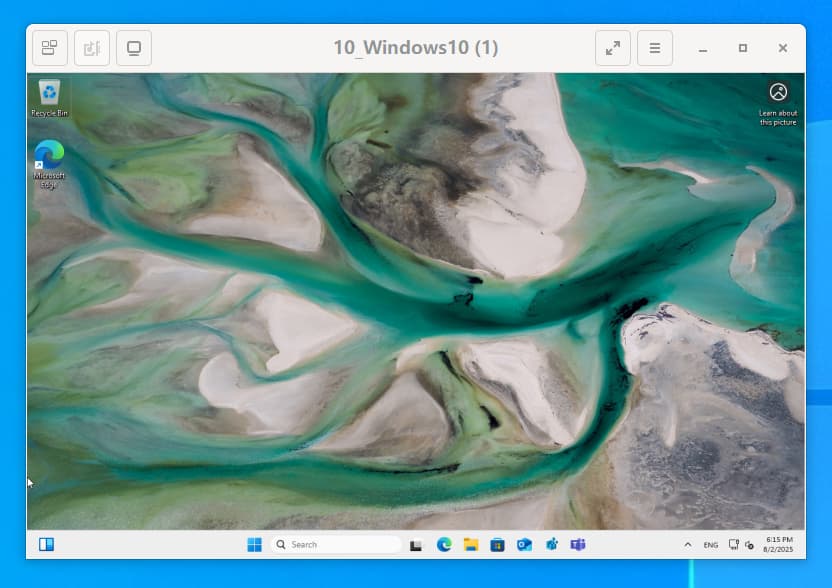Image resolution: width=832 pixels, height=588 pixels.
Task: Open the ENG language switcher
Action: [710, 545]
